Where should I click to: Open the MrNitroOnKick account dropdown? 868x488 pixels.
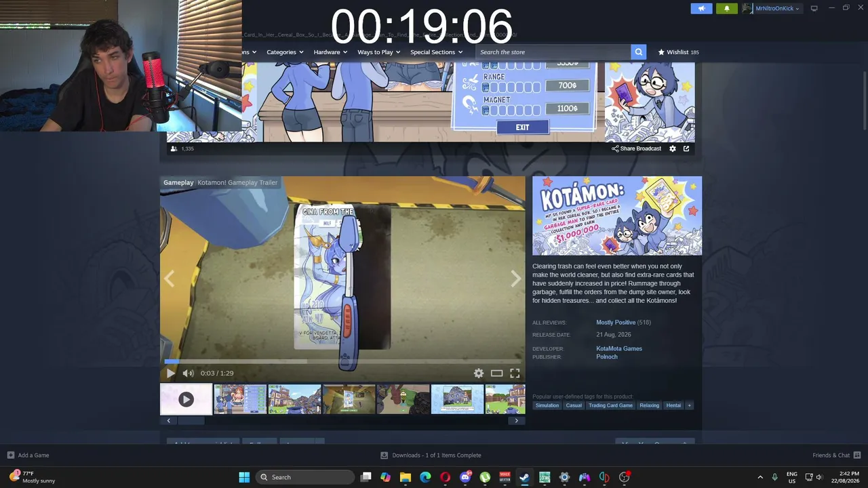click(x=771, y=9)
